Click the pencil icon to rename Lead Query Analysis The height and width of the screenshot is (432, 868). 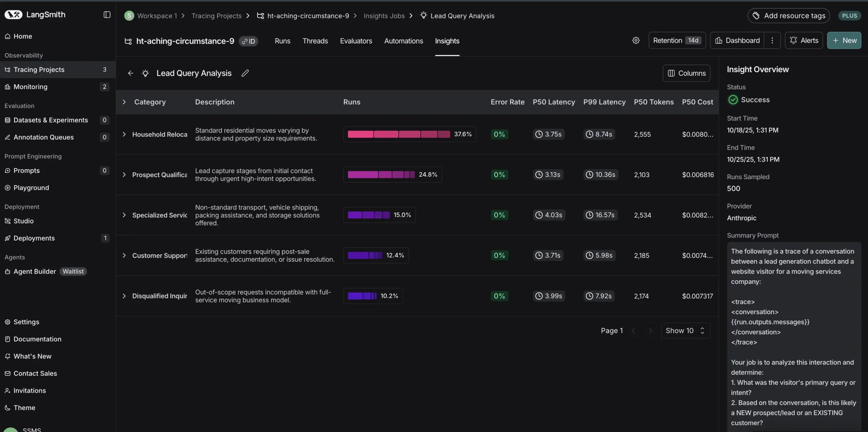[x=245, y=73]
